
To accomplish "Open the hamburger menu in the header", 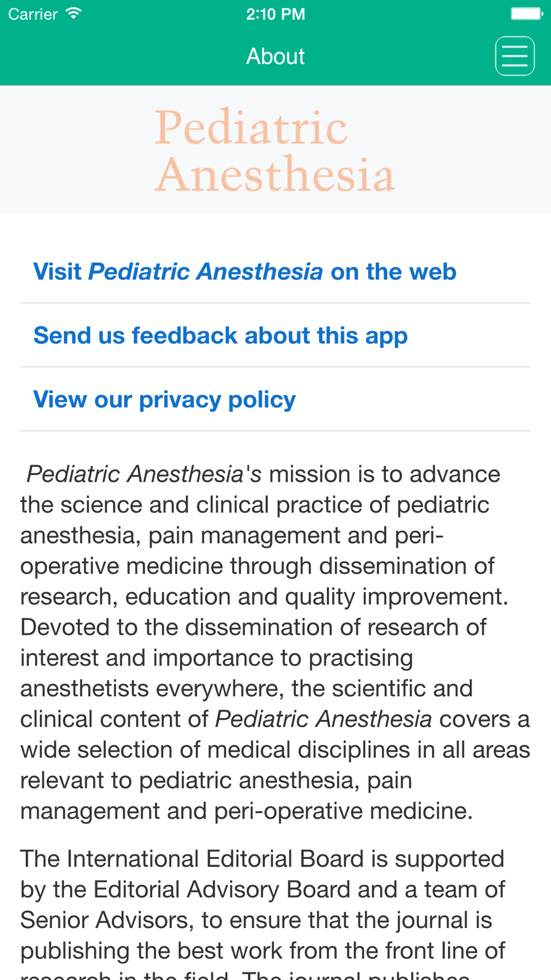I will tap(515, 56).
